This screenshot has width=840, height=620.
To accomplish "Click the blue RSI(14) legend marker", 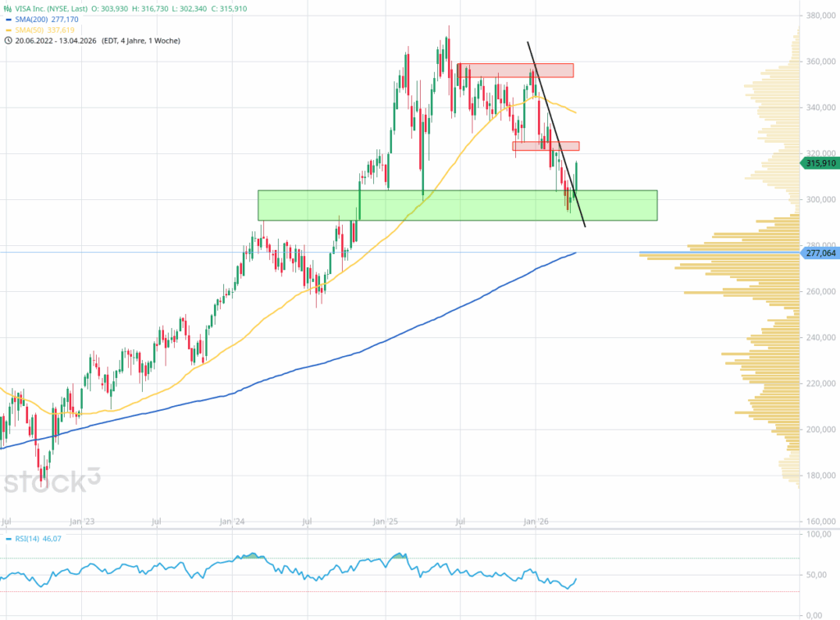I will click(x=8, y=539).
